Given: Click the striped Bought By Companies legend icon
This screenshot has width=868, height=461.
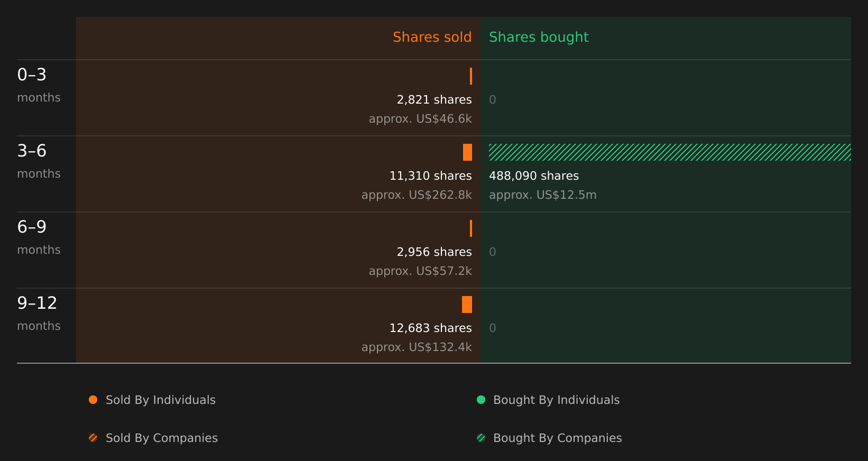Looking at the screenshot, I should 481,438.
